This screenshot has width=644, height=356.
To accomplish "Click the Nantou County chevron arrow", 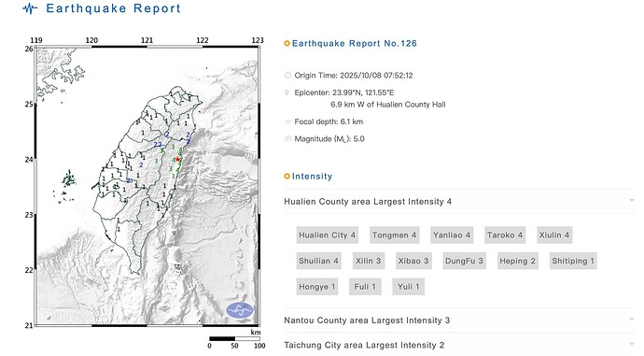I will tap(631, 320).
